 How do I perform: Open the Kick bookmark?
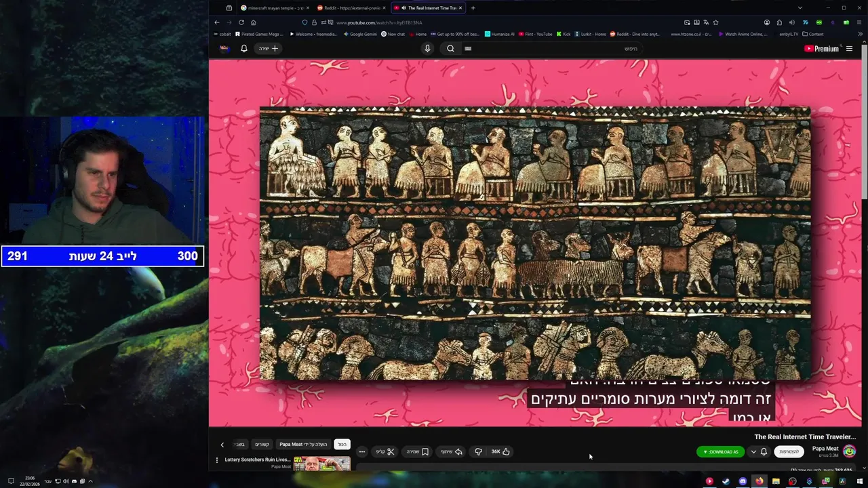564,34
